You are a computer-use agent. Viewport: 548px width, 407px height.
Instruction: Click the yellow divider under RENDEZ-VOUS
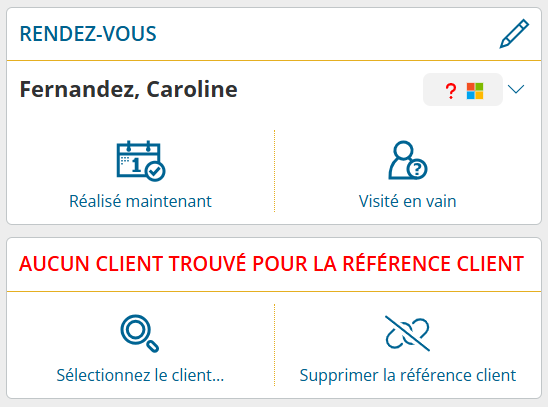274,60
